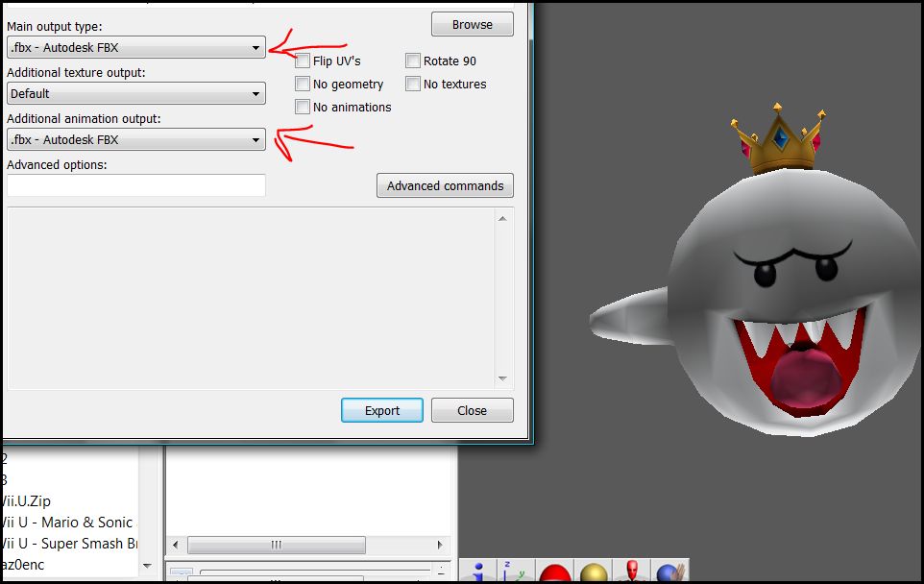Image resolution: width=924 pixels, height=584 pixels.
Task: Check the No textures option
Action: [413, 84]
